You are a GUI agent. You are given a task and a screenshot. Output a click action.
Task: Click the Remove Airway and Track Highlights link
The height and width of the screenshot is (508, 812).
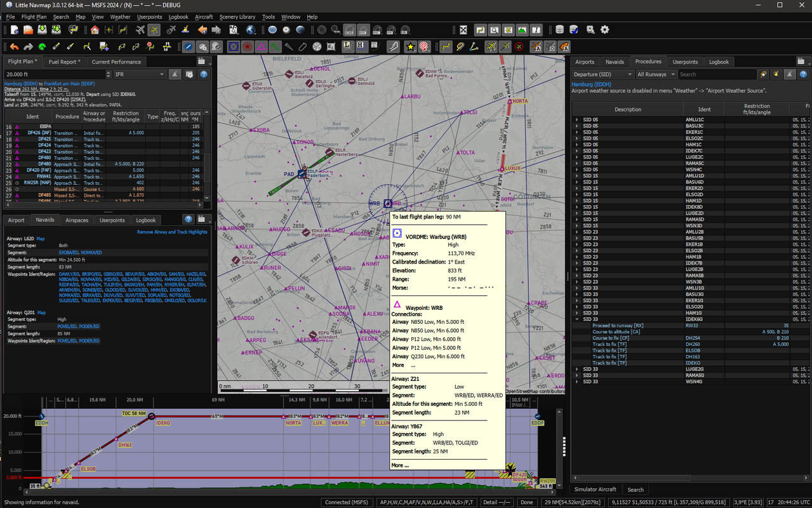coord(172,232)
